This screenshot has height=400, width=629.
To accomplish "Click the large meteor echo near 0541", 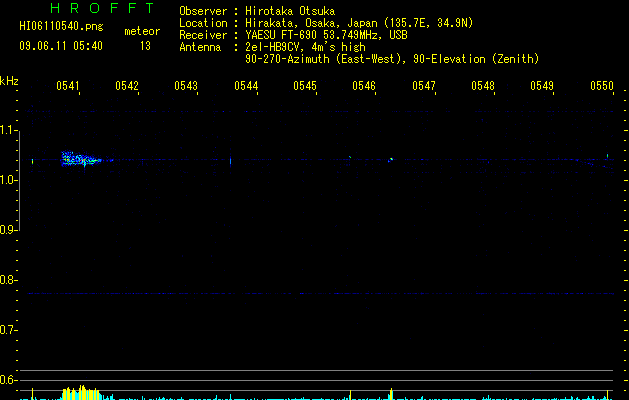I will coord(81,159).
